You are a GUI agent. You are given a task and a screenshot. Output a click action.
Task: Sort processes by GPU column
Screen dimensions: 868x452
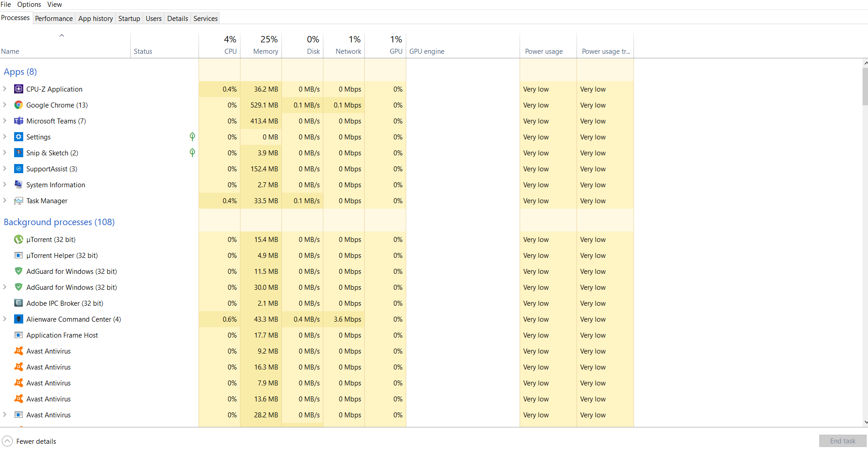(x=385, y=45)
